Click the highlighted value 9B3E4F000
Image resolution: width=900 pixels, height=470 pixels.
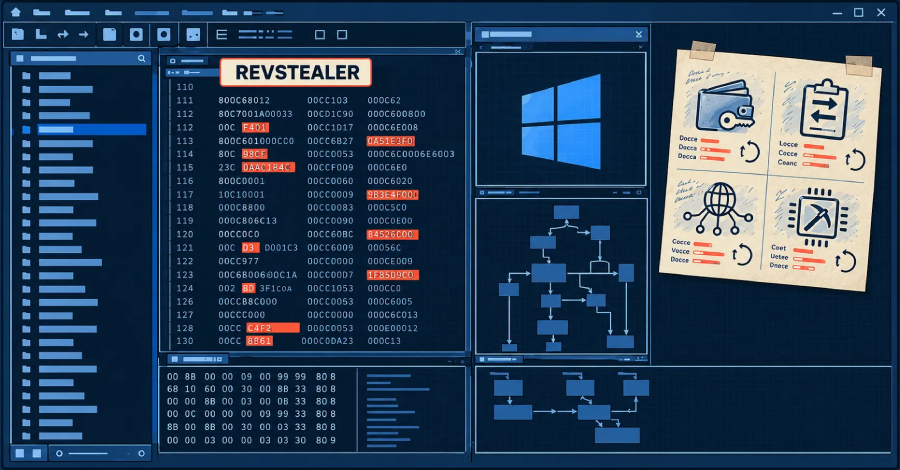click(393, 195)
